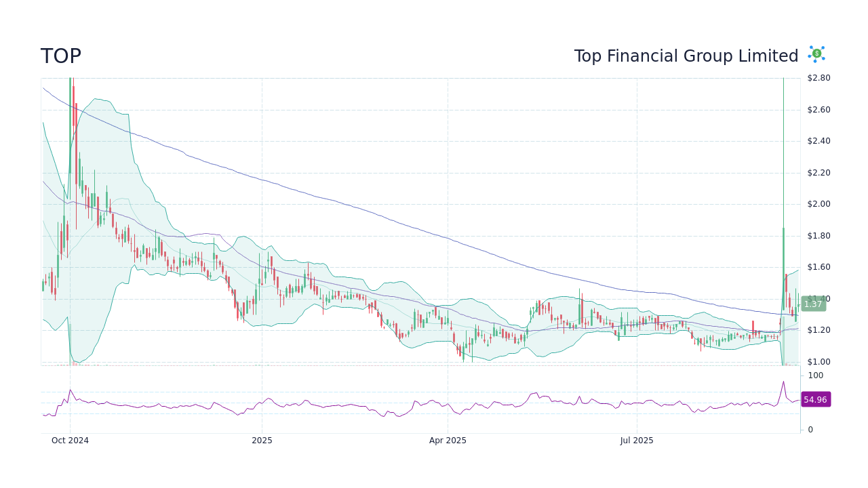Image resolution: width=868 pixels, height=488 pixels.
Task: Click the dashed gridline at $2.00
Action: pos(407,203)
